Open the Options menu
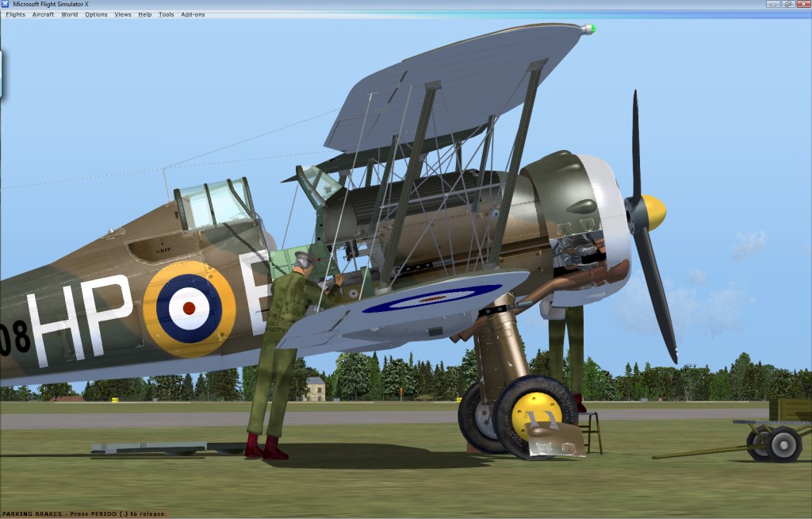This screenshot has height=519, width=812. click(96, 14)
